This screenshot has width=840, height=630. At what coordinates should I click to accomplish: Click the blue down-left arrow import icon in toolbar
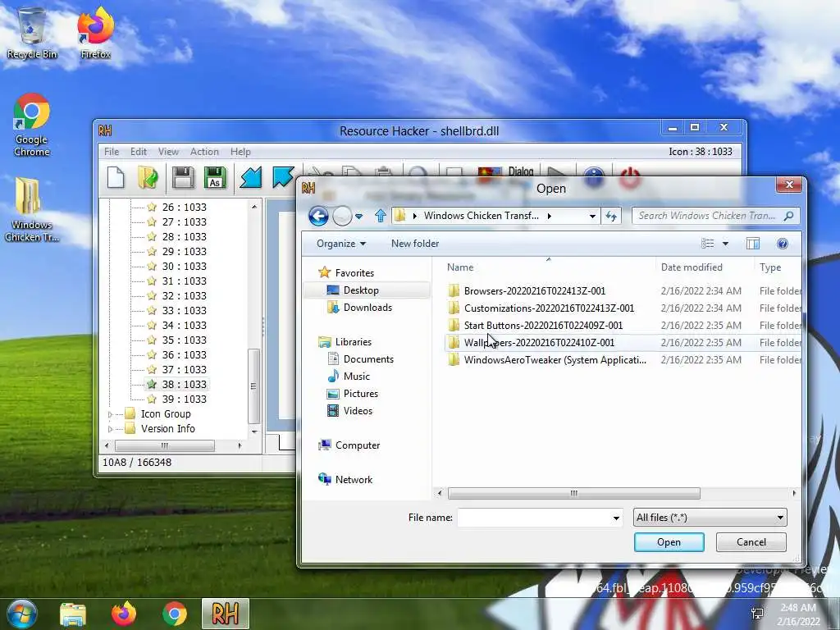pyautogui.click(x=251, y=178)
